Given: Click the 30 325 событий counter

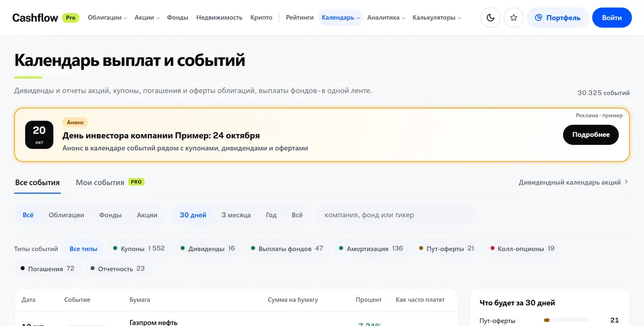Looking at the screenshot, I should coord(603,93).
